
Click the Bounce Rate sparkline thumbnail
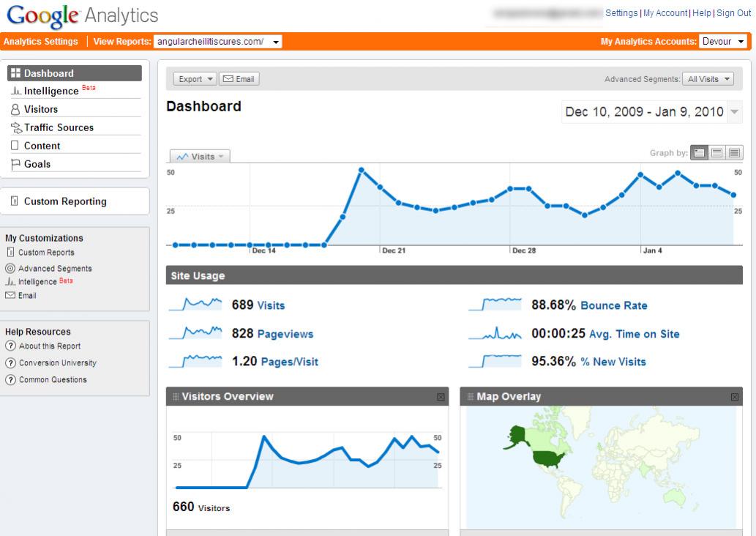(495, 305)
